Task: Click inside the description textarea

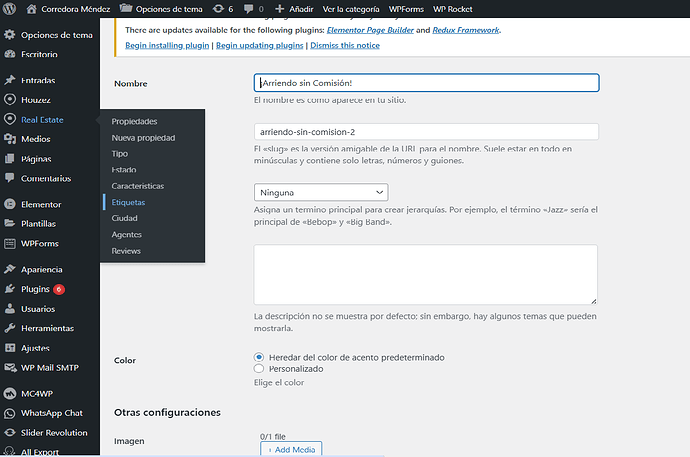Action: click(x=426, y=274)
